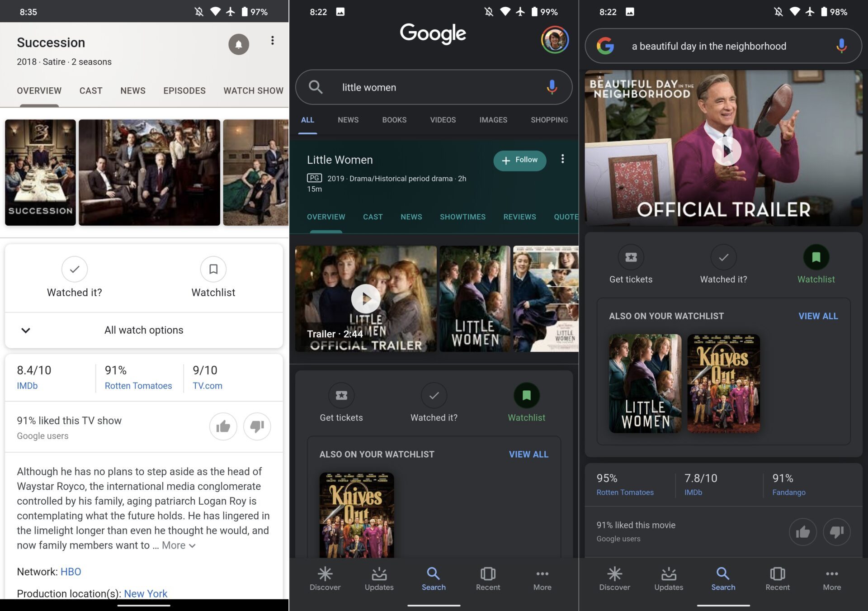The image size is (868, 611).
Task: Tap the thumbs up icon for Succession
Action: click(223, 426)
